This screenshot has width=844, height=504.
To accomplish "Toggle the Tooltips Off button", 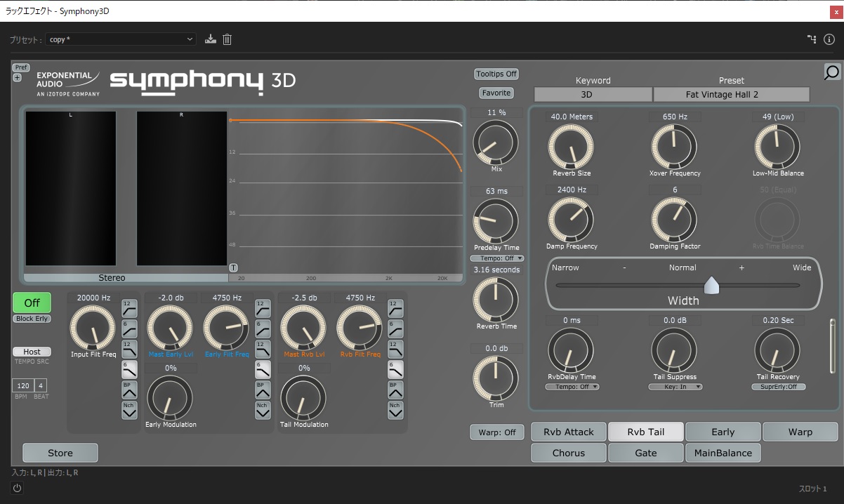I will 496,74.
